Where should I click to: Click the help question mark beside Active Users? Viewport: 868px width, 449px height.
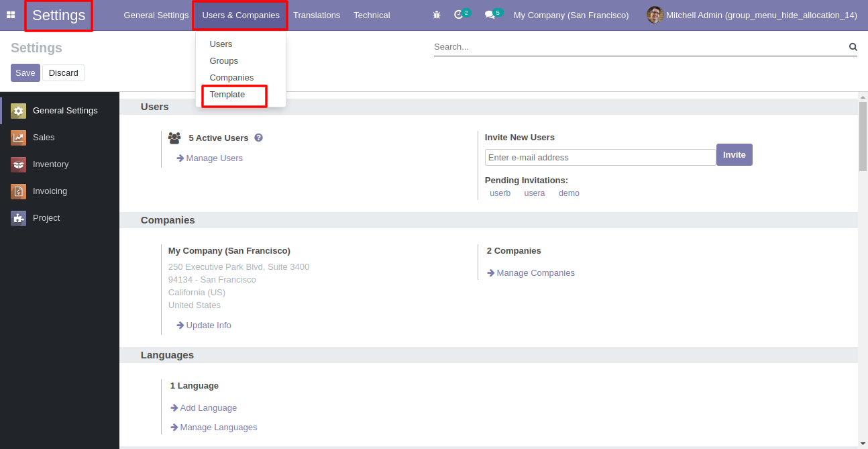[258, 138]
